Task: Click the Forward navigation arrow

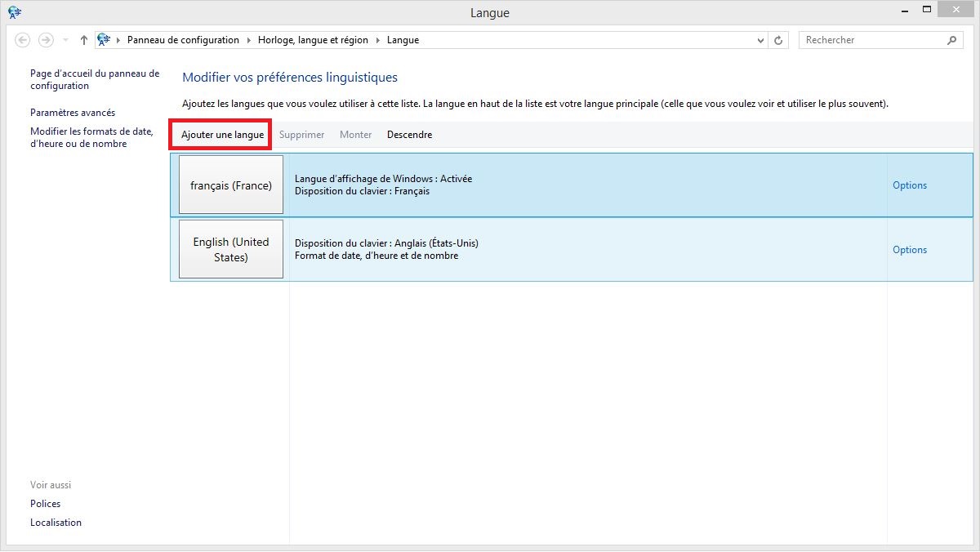Action: click(x=46, y=40)
